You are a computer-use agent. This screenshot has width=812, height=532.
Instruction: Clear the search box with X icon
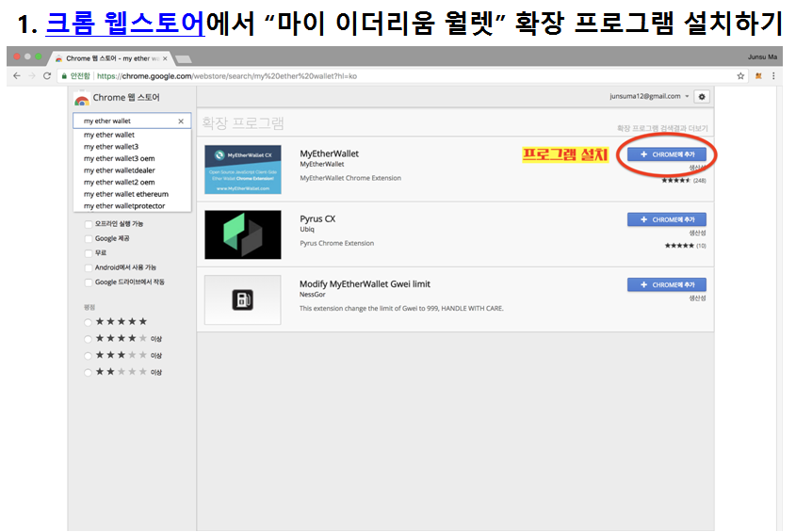[x=181, y=121]
